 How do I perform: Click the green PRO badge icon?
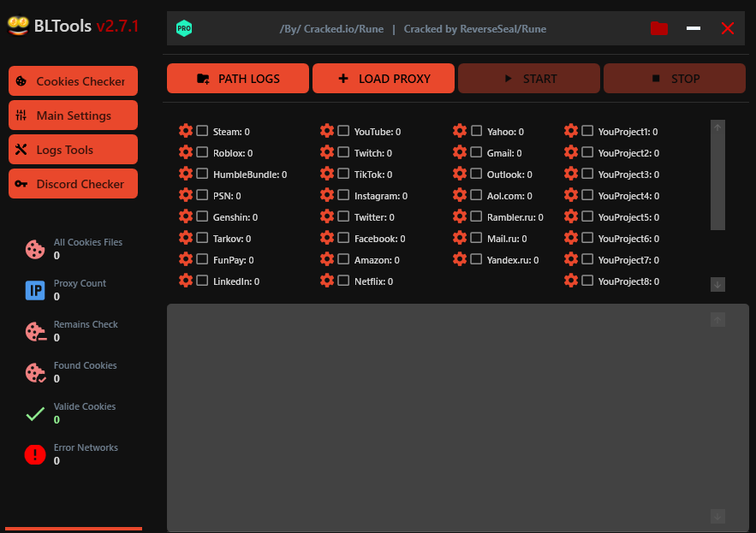184,28
